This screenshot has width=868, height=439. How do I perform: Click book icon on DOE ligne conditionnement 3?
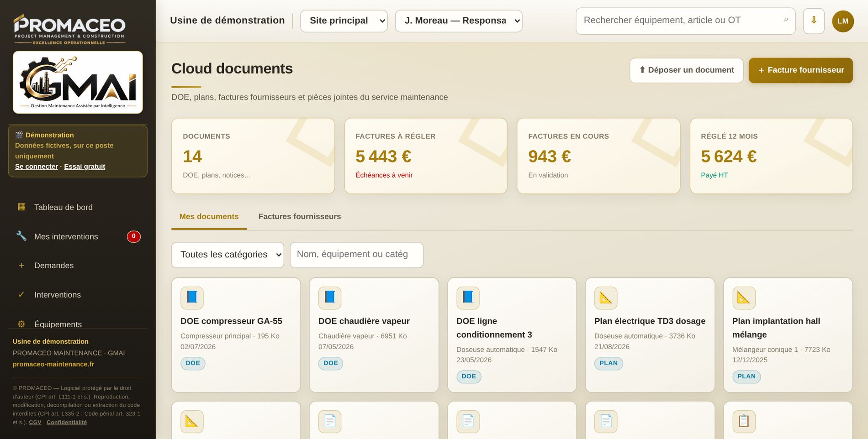[x=468, y=298]
